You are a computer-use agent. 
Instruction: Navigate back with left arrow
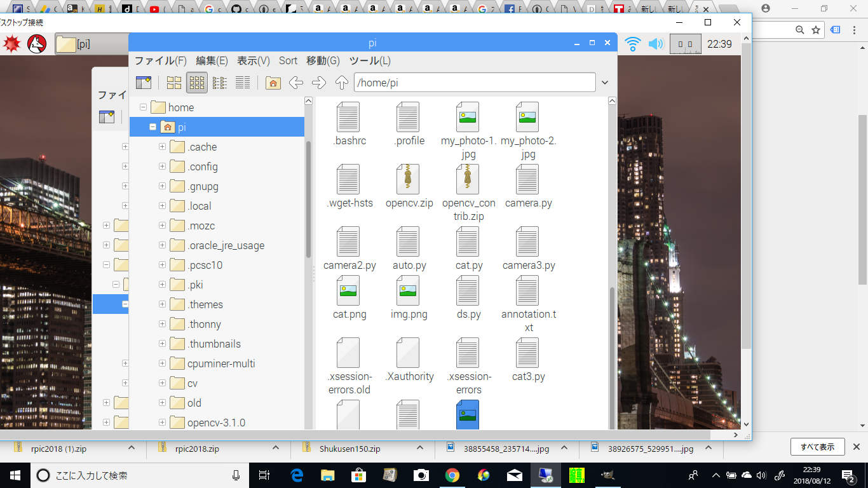(295, 83)
